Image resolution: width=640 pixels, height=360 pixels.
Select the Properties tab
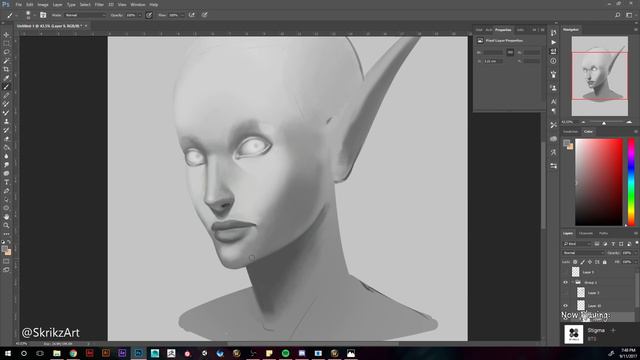point(503,30)
